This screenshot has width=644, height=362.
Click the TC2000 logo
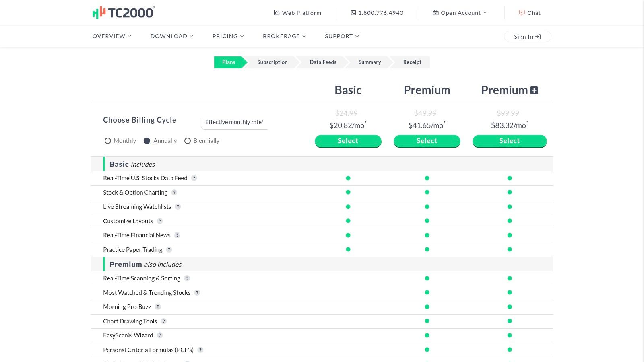(123, 12)
